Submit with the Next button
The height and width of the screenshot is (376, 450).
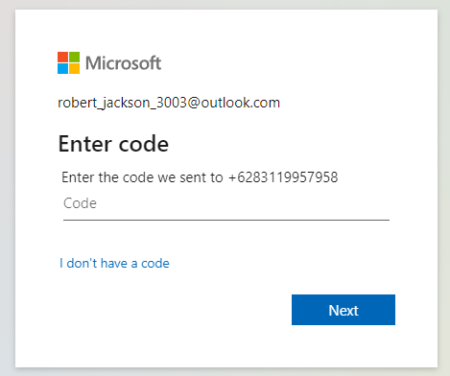[343, 310]
